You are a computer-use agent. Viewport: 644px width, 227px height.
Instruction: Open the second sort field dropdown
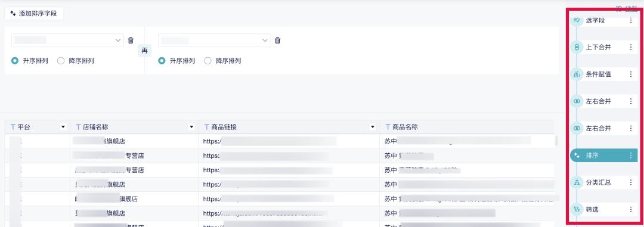pos(214,41)
